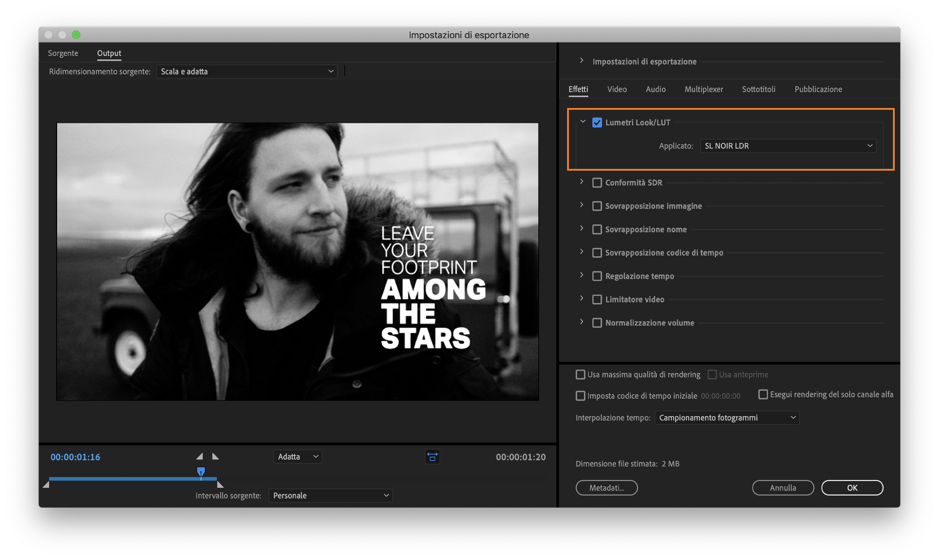Screen dimensions: 939x560
Task: Click the playhead marker on the timeline
Action: tap(201, 471)
